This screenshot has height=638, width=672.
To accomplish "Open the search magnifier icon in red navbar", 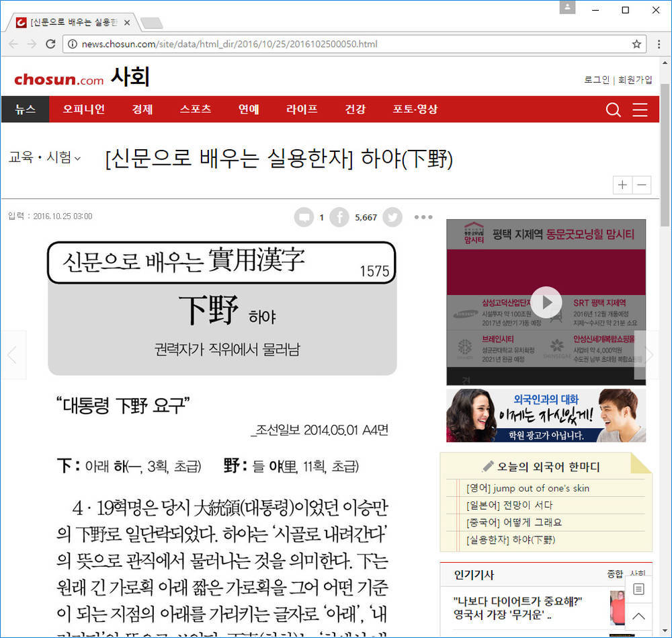I will tap(613, 110).
